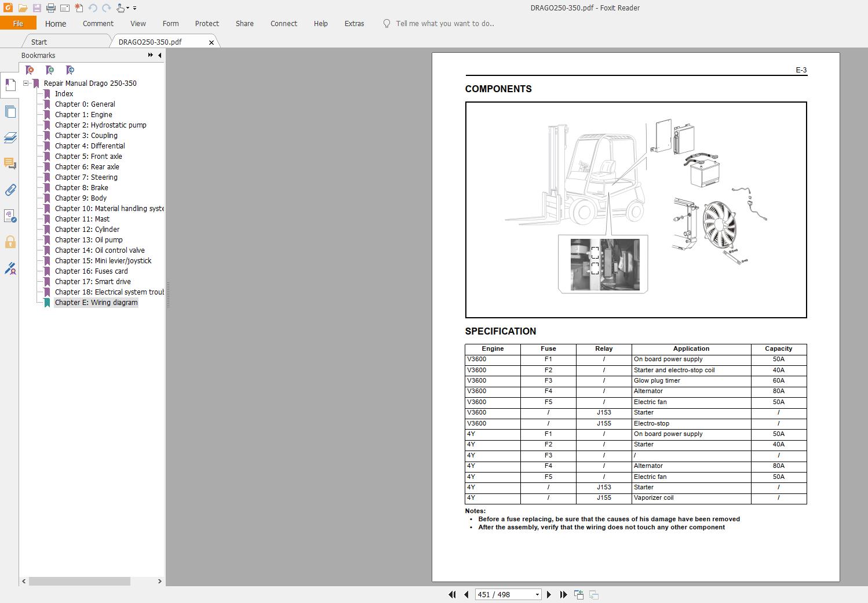Go to the previous page
The image size is (868, 603).
coord(466,594)
